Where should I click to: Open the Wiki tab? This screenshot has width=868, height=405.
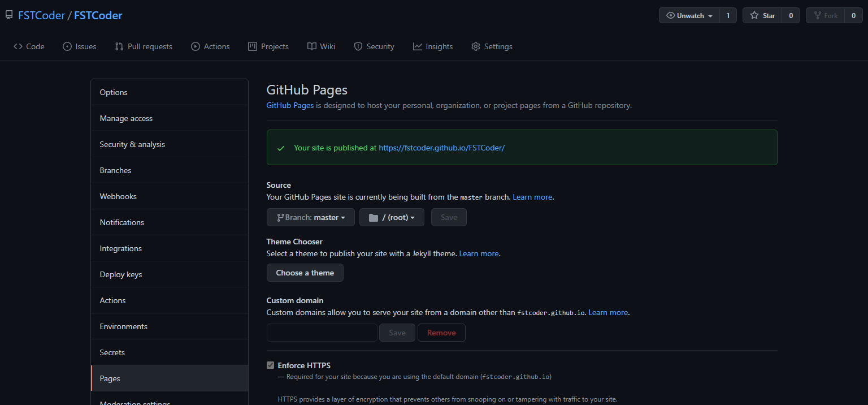pos(322,46)
